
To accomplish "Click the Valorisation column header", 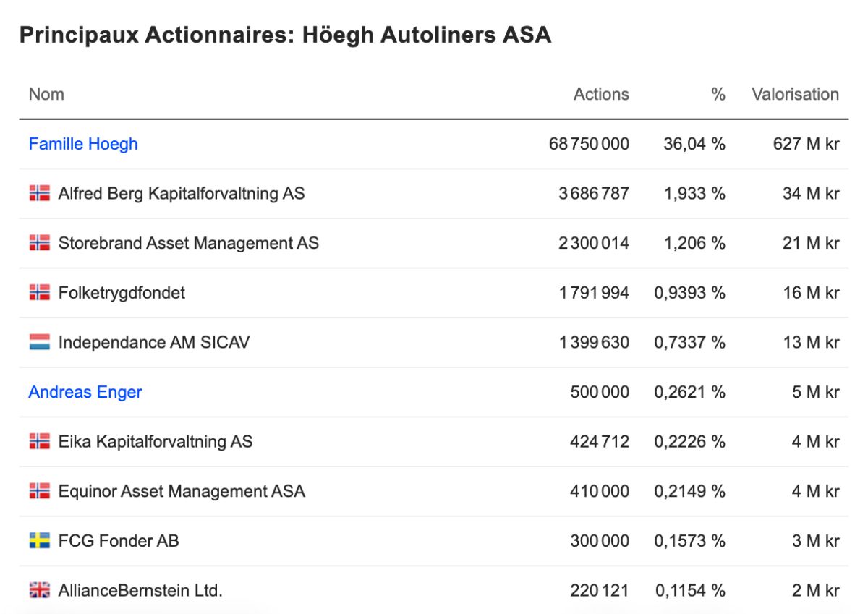I will point(795,94).
